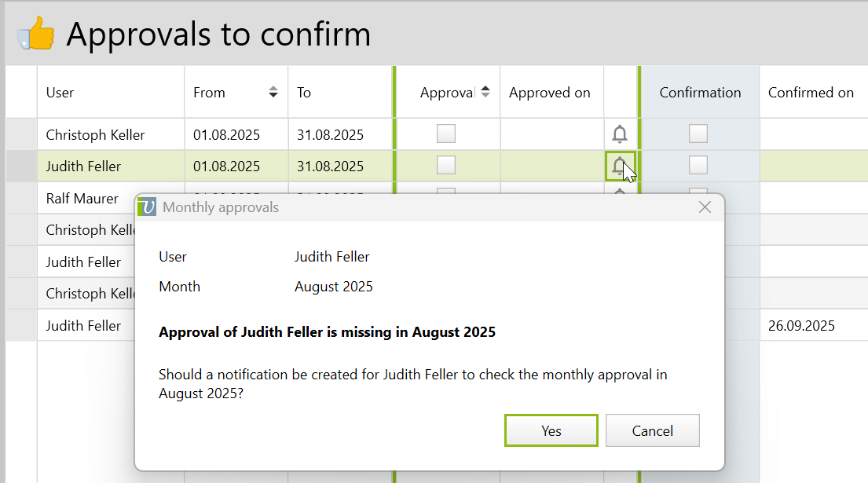Click notification bell in Judith Feller row
The image size is (868, 483).
pyautogui.click(x=620, y=166)
